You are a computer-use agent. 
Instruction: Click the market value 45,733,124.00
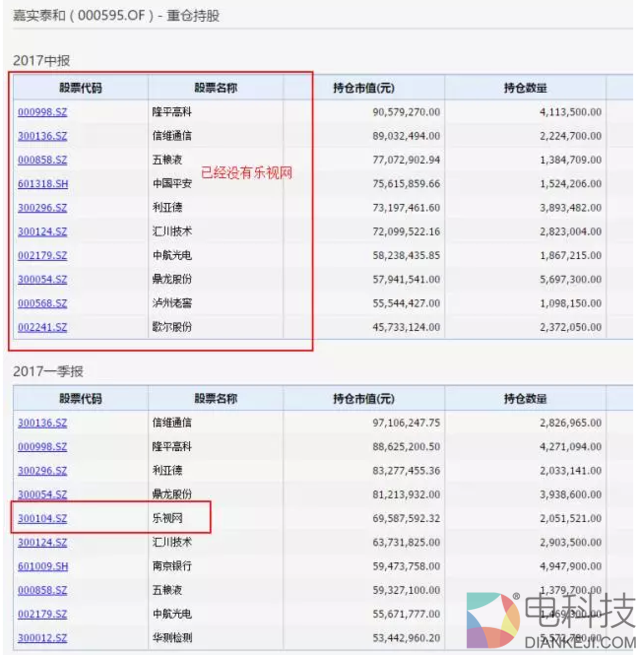[406, 327]
